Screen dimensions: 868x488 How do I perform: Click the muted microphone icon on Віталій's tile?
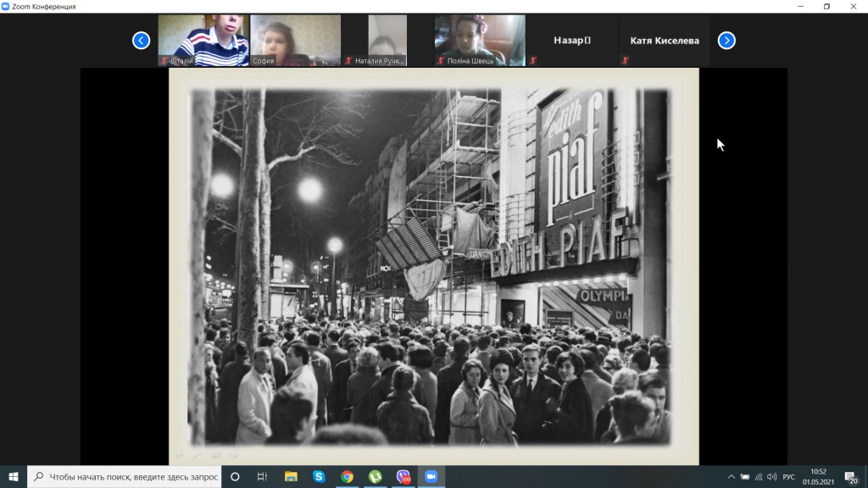tap(164, 61)
